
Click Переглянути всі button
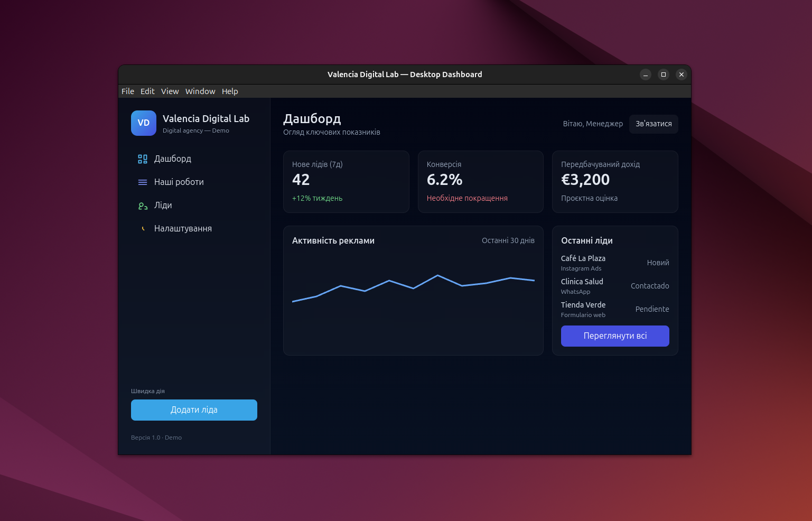point(615,336)
